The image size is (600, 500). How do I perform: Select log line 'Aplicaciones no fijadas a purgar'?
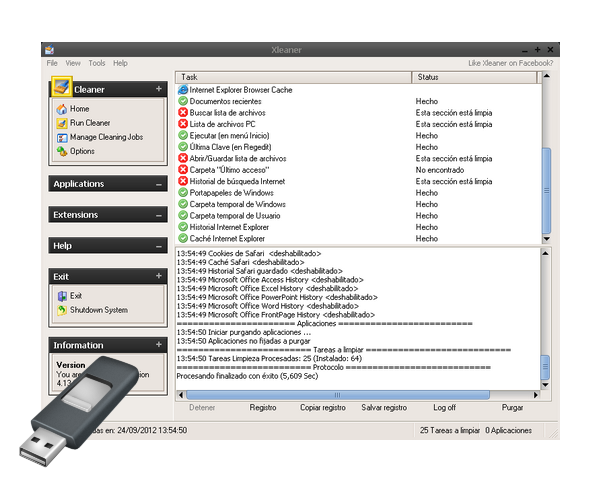pos(243,341)
